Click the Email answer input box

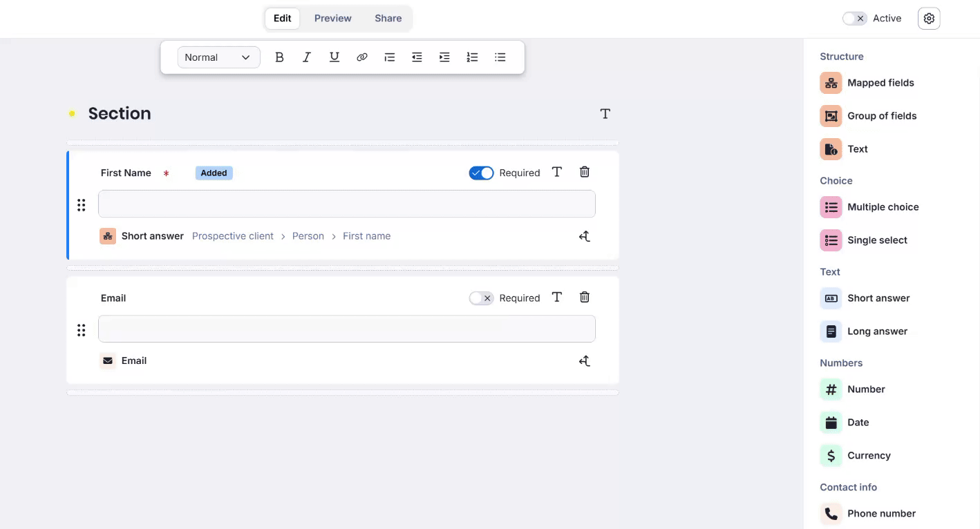coord(347,329)
